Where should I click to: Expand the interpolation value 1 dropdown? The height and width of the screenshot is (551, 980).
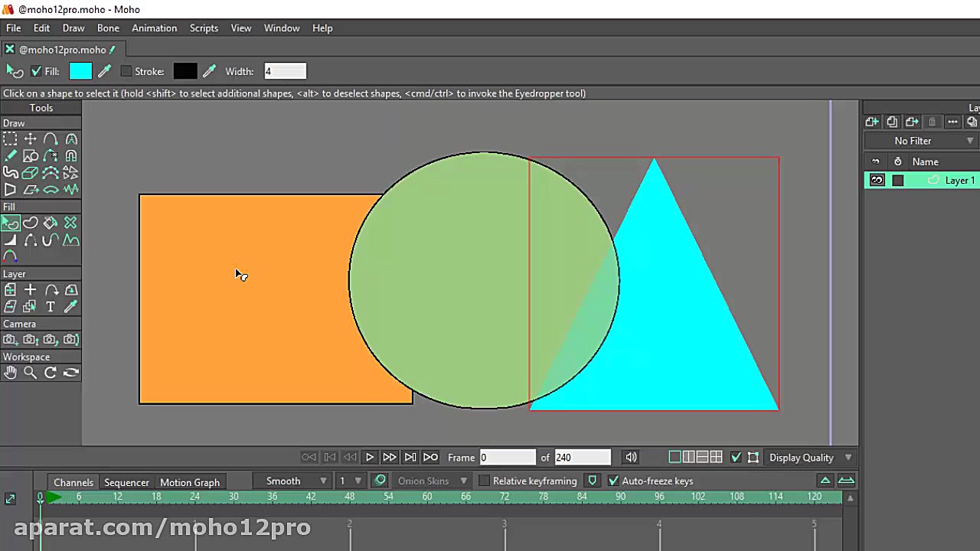[x=351, y=481]
